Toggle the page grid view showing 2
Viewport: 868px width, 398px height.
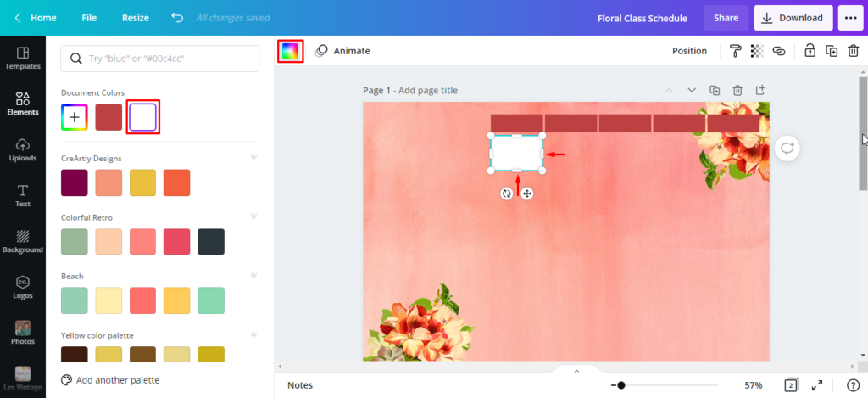coord(791,385)
